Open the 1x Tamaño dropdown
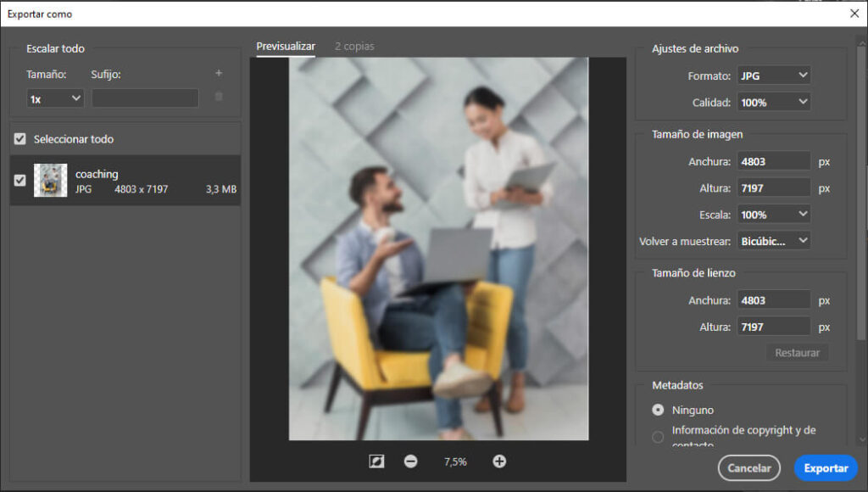This screenshot has height=492, width=868. coord(54,98)
